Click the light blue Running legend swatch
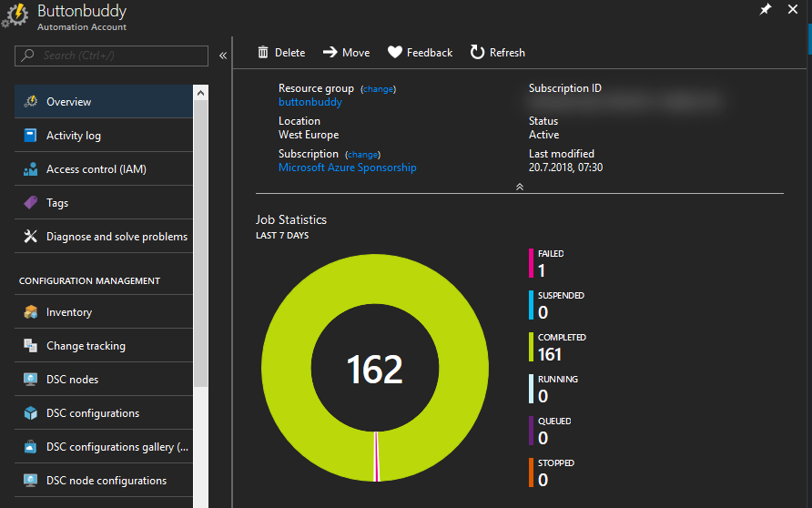Screen dimensions: 812x508 (531, 389)
